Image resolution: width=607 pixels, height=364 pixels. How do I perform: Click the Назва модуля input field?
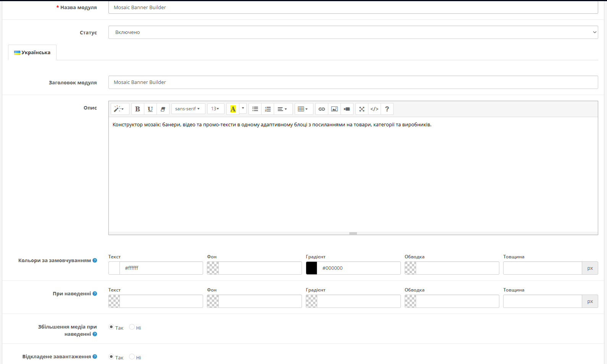click(353, 7)
